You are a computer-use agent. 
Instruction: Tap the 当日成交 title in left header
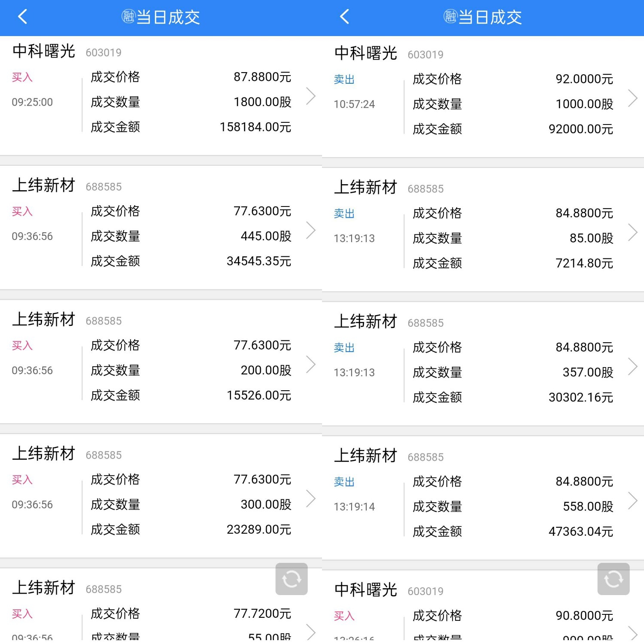(x=168, y=17)
